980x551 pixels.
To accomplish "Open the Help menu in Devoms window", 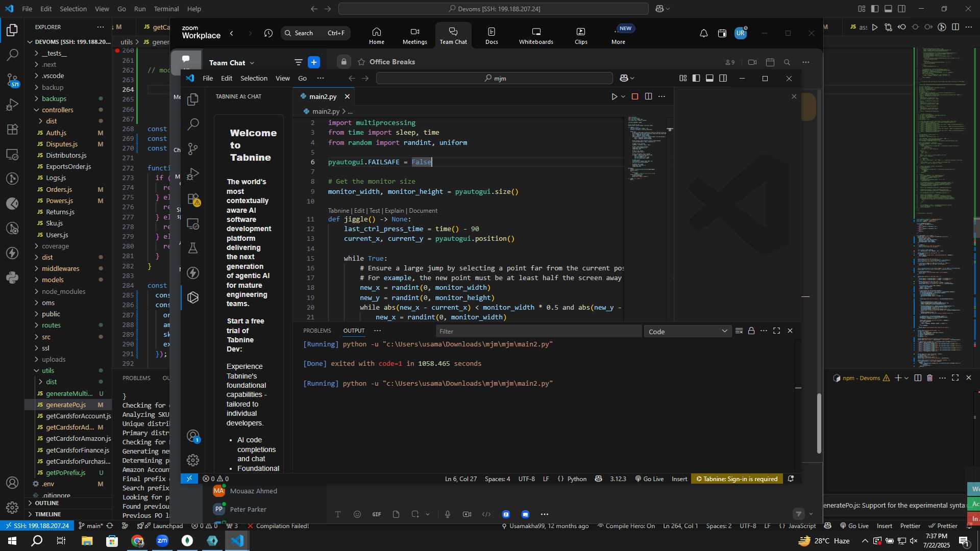I will pyautogui.click(x=194, y=9).
